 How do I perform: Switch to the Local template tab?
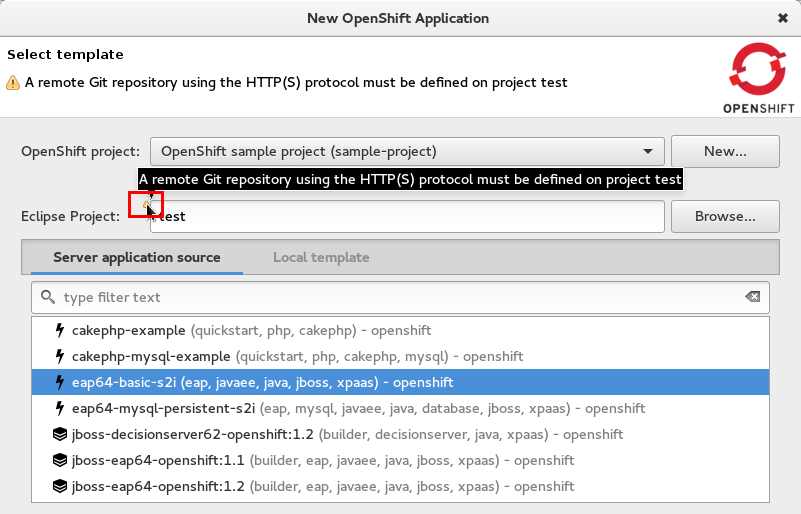tap(321, 258)
